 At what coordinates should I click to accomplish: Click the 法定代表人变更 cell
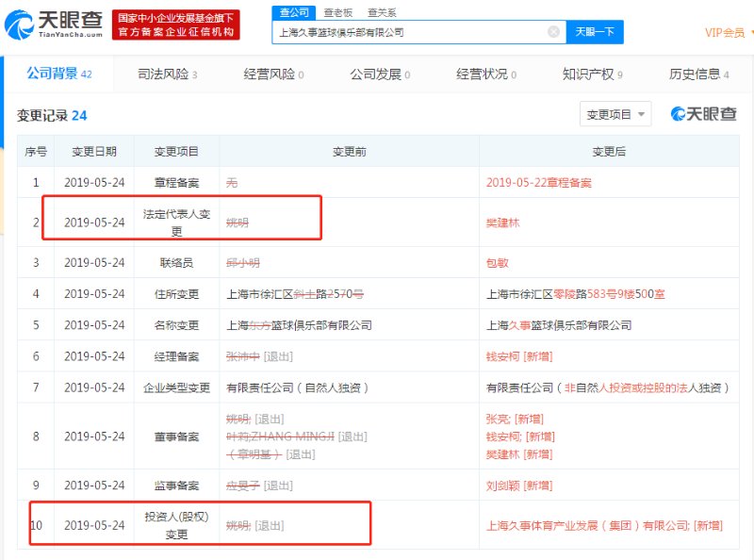pyautogui.click(x=176, y=222)
